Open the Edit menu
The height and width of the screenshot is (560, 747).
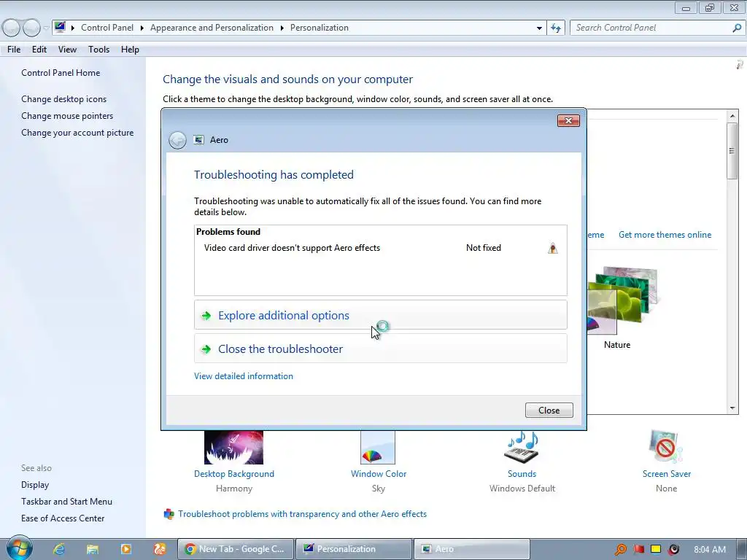(x=39, y=50)
